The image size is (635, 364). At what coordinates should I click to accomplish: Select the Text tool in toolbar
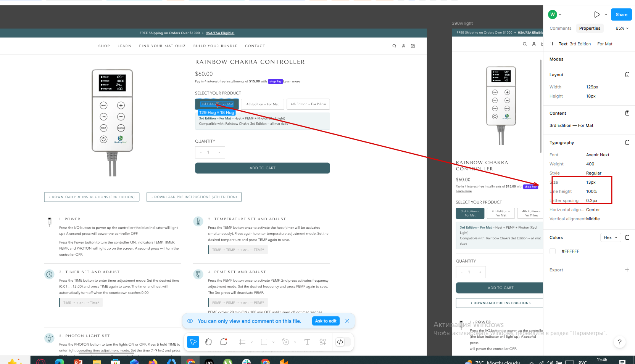307,342
